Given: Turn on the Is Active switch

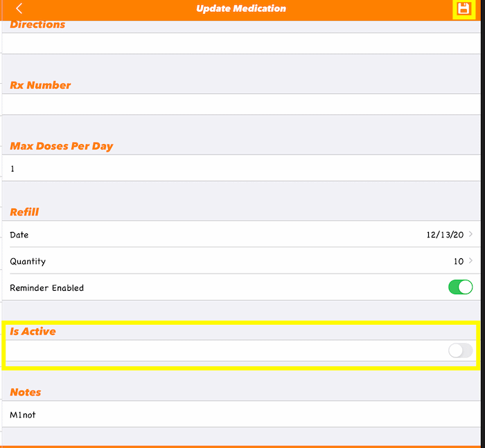Looking at the screenshot, I should (x=460, y=350).
